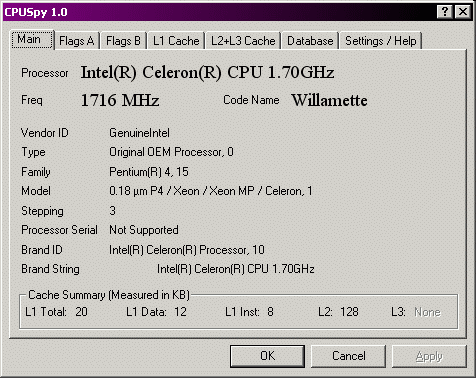Viewport: 476px width, 378px height.
Task: Click the Code Name label
Action: pyautogui.click(x=251, y=100)
